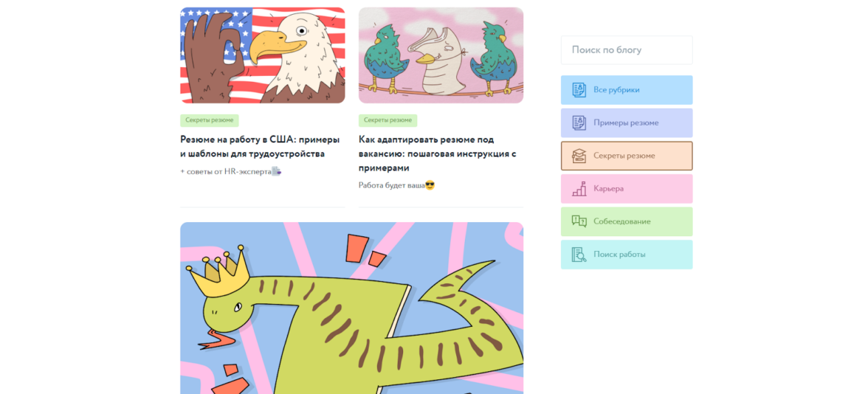Image resolution: width=868 pixels, height=394 pixels.
Task: Focus the Поиск по блогу search field
Action: click(x=627, y=50)
